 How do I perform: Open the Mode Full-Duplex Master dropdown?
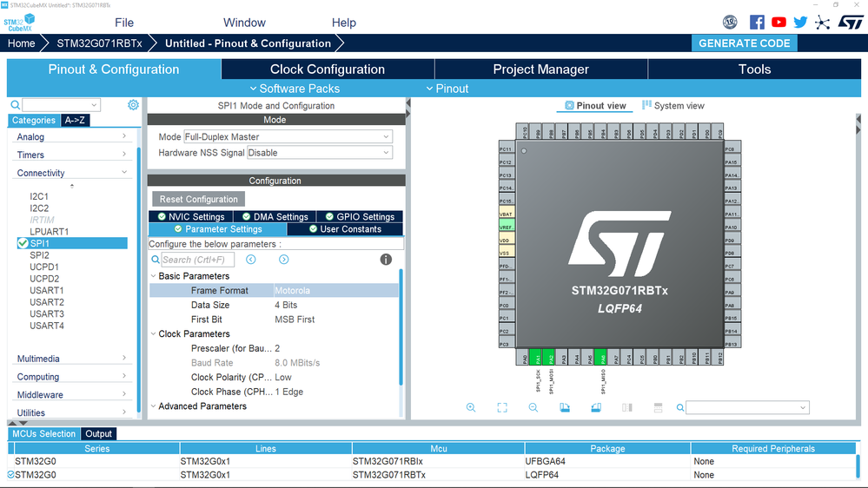288,136
